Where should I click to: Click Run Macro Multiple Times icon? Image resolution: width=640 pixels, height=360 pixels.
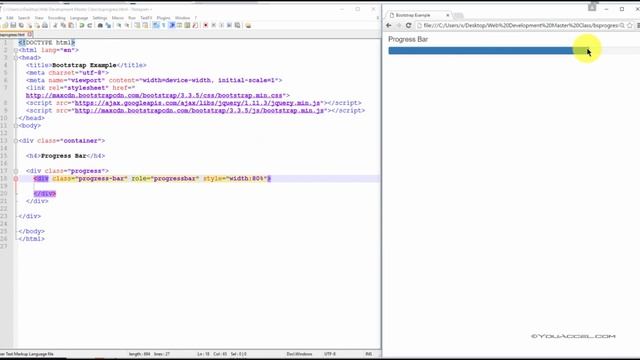(229, 25)
